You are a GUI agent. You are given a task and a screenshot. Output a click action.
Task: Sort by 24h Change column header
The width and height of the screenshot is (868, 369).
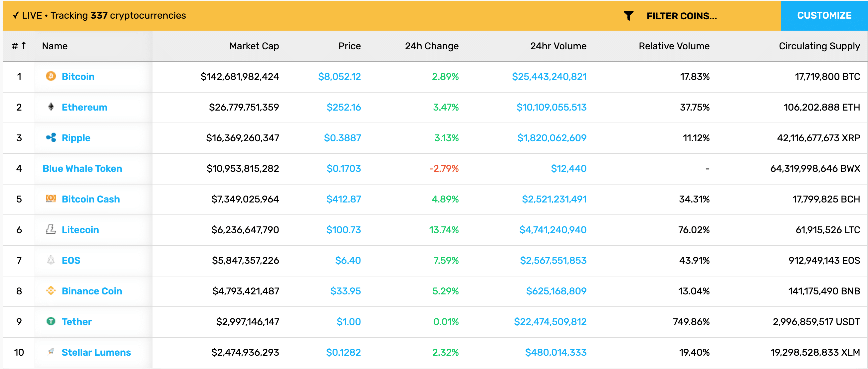[x=432, y=46]
